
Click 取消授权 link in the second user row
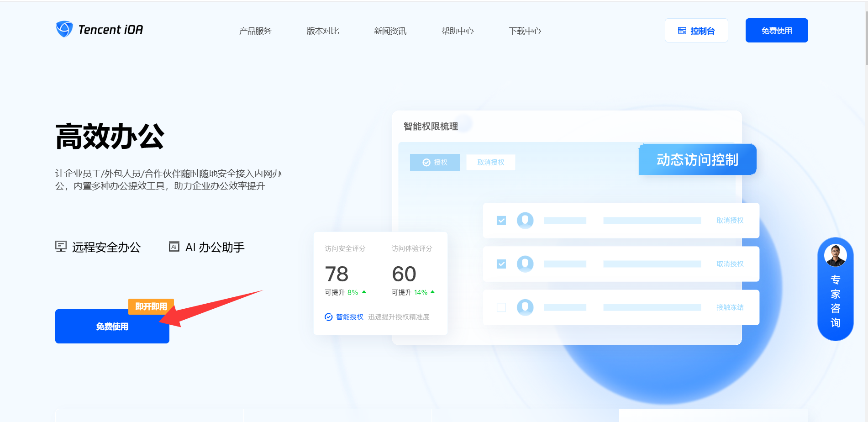pyautogui.click(x=730, y=264)
